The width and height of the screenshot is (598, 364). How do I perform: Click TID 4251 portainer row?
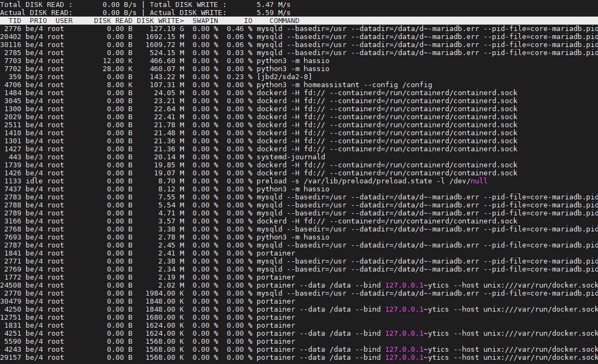(x=299, y=333)
